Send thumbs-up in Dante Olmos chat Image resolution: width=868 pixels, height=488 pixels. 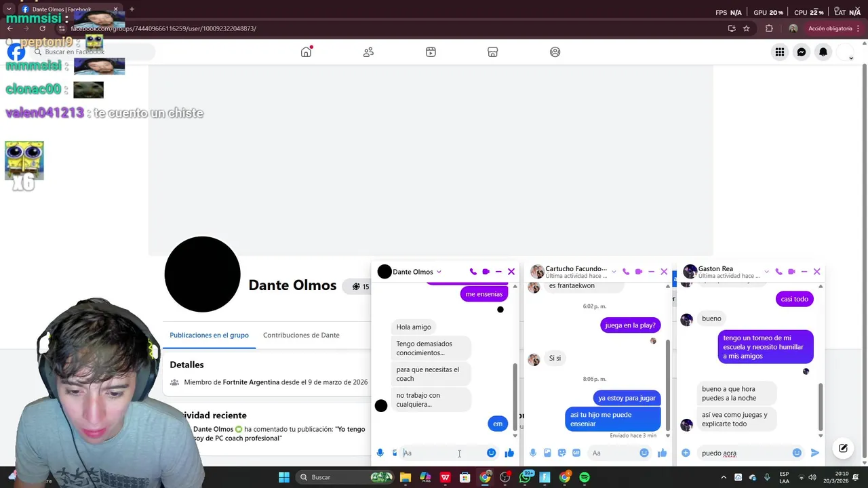point(509,453)
